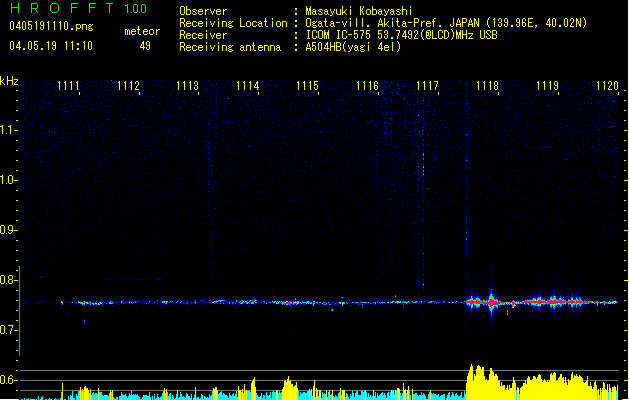Click the 0.6 kHz frequency label

(x=8, y=380)
